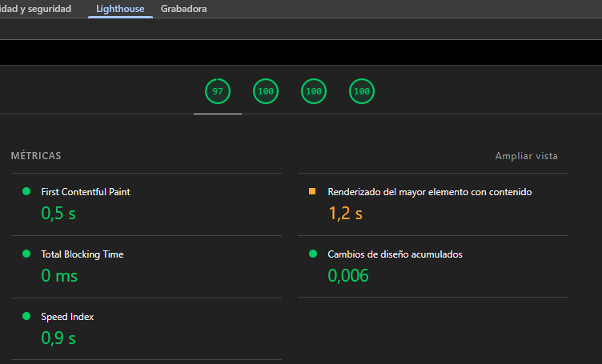The image size is (602, 364).
Task: Open the 97 performance score gauge
Action: point(217,92)
